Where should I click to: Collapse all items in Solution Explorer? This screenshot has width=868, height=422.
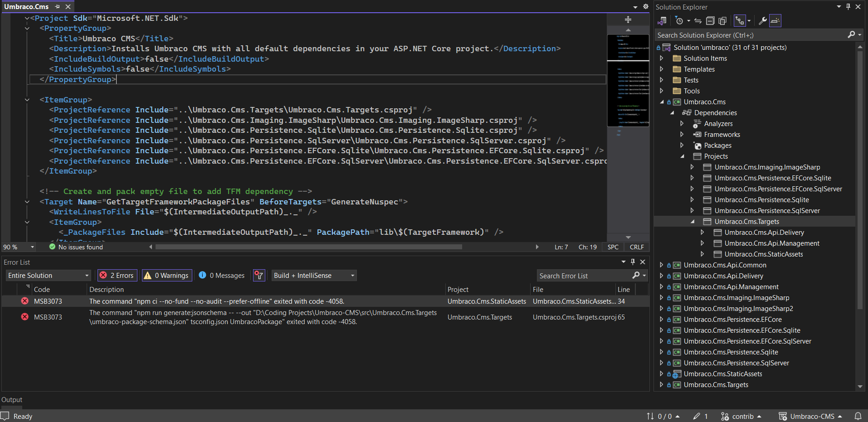711,20
